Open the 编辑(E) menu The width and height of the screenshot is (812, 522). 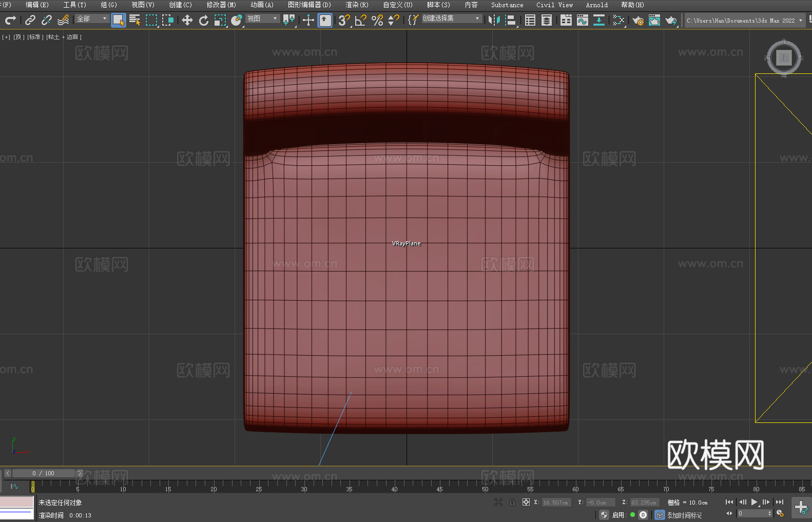coord(37,5)
